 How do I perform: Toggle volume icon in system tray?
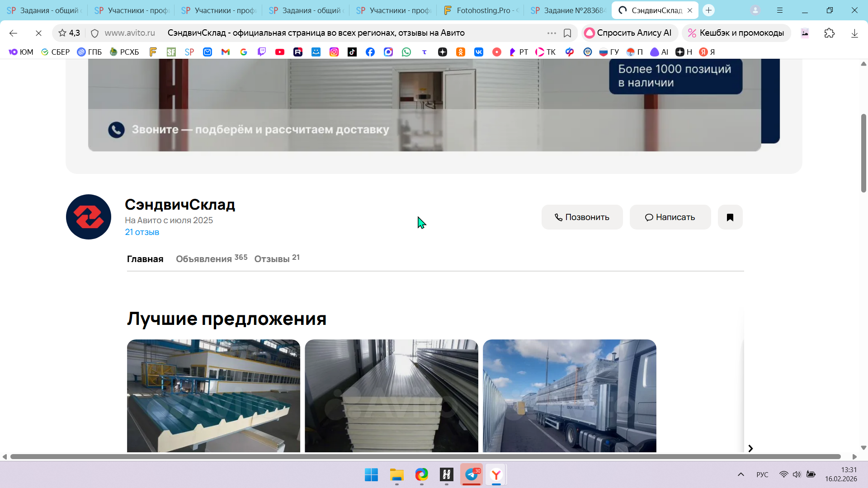pos(797,474)
